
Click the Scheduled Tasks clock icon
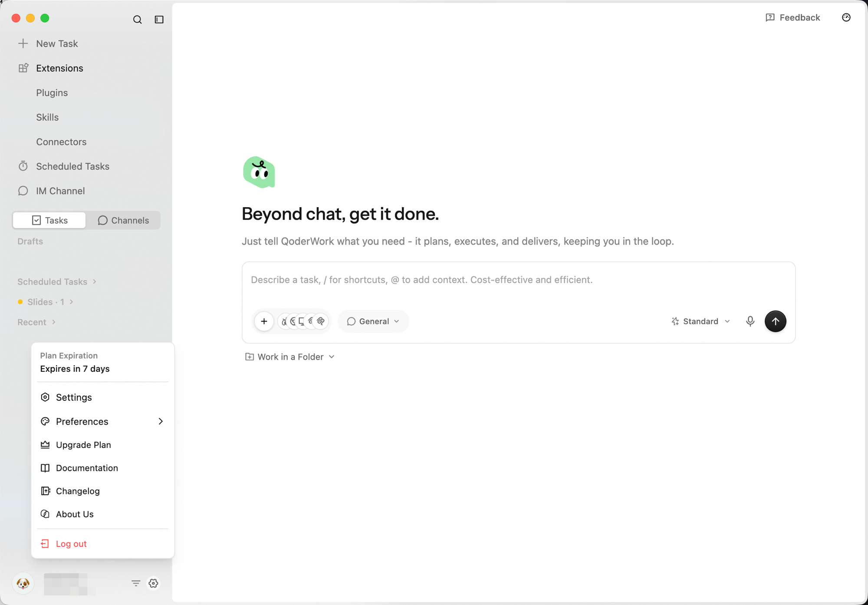[x=23, y=166]
